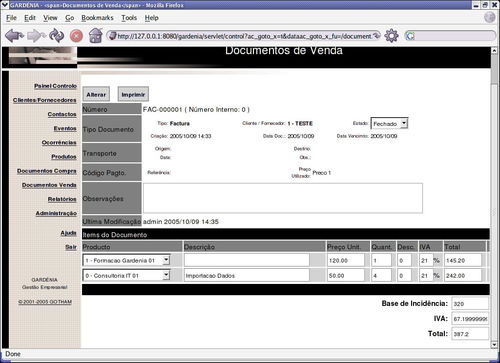Click the Firefox throbber icon at top right

pyautogui.click(x=489, y=17)
